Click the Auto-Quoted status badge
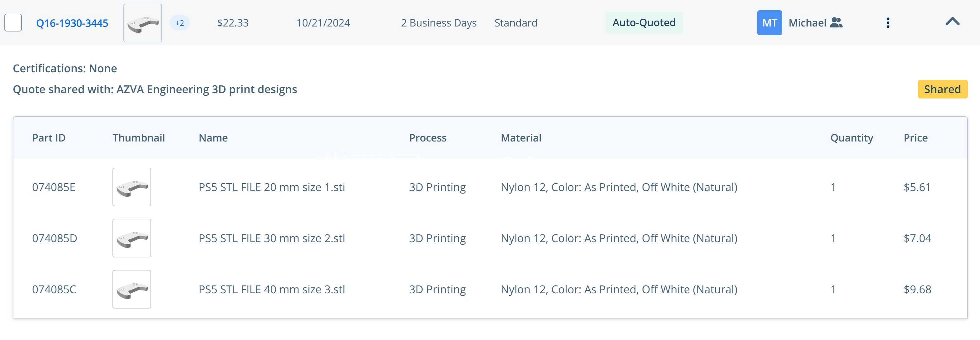The height and width of the screenshot is (340, 980). tap(644, 23)
